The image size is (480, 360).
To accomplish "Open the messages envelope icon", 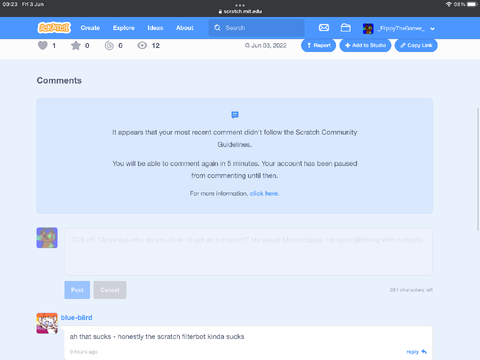I will [324, 28].
